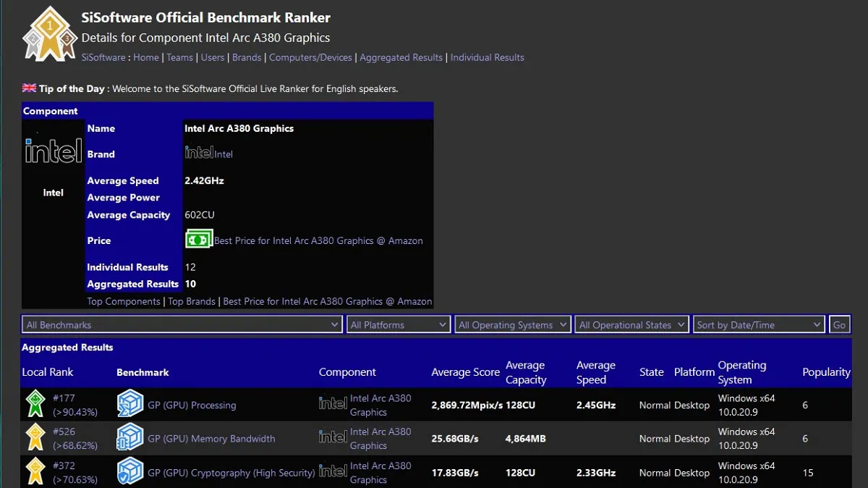This screenshot has height=488, width=868.
Task: Open the All Benchmarks dropdown
Action: [182, 325]
